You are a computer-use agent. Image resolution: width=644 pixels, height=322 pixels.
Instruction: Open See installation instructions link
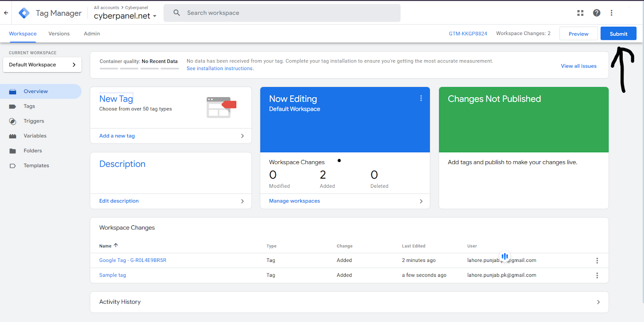coord(220,69)
